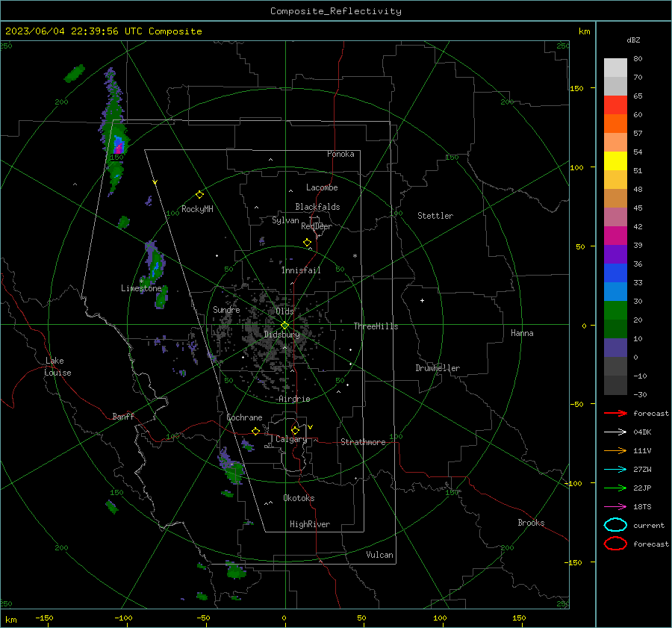Click the Drumheller town label

pyautogui.click(x=438, y=368)
